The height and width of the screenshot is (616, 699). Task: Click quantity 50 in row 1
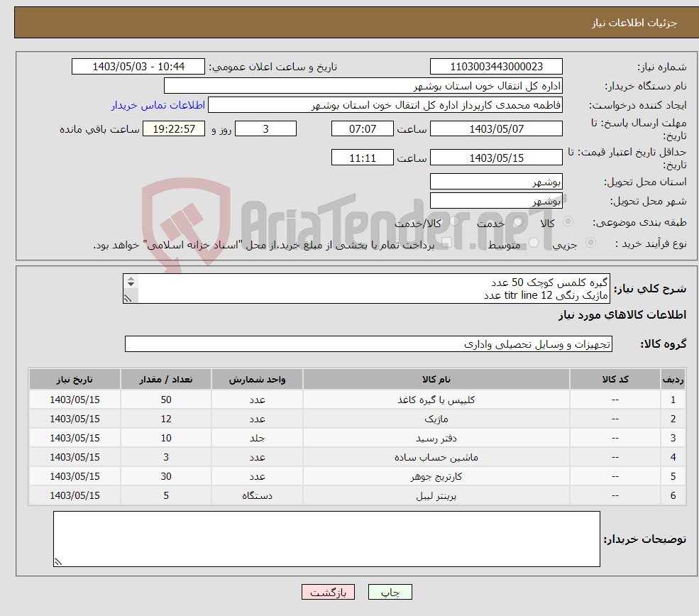click(x=166, y=400)
